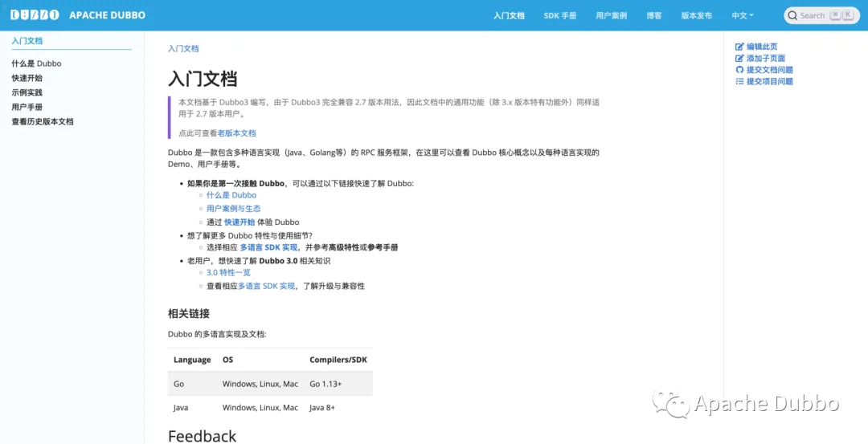The height and width of the screenshot is (444, 868).
Task: Open the 提交项目问题 link
Action: click(769, 81)
